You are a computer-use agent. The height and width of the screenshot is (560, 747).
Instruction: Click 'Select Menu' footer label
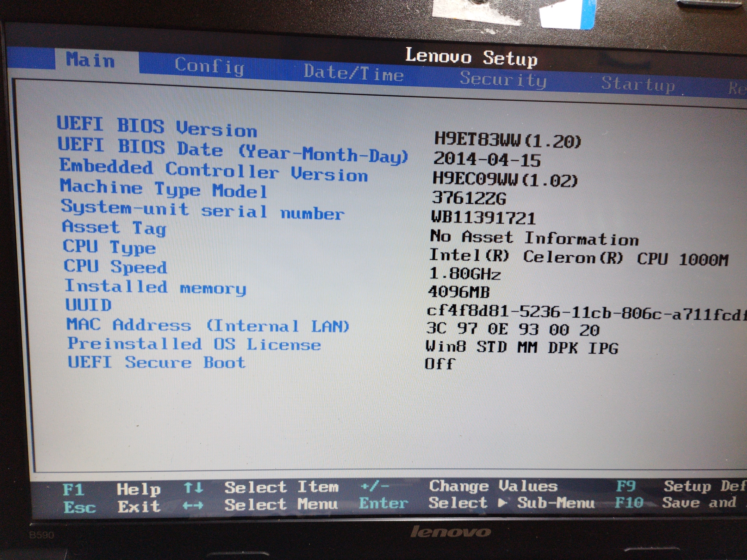pos(281,504)
